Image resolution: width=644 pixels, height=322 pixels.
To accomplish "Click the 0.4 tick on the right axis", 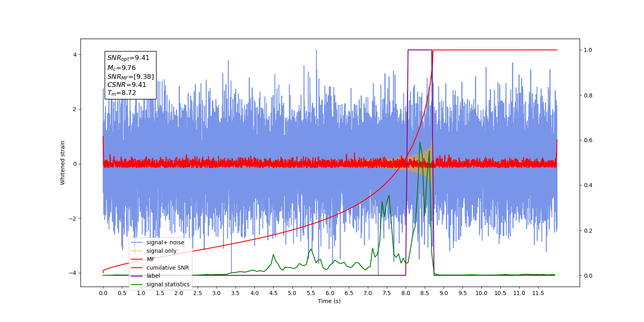I will pyautogui.click(x=588, y=186).
